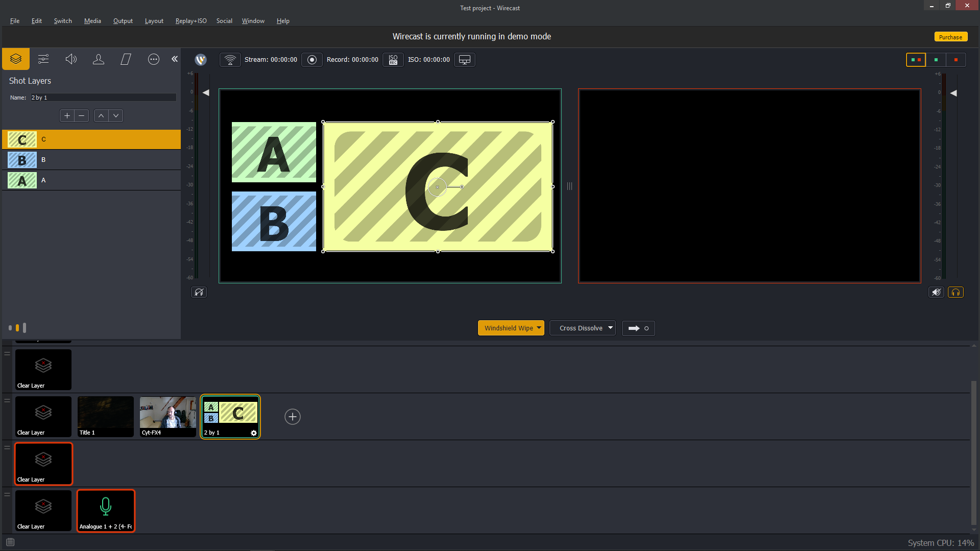Switch to preview-only layout
The width and height of the screenshot is (980, 551).
pos(936,60)
